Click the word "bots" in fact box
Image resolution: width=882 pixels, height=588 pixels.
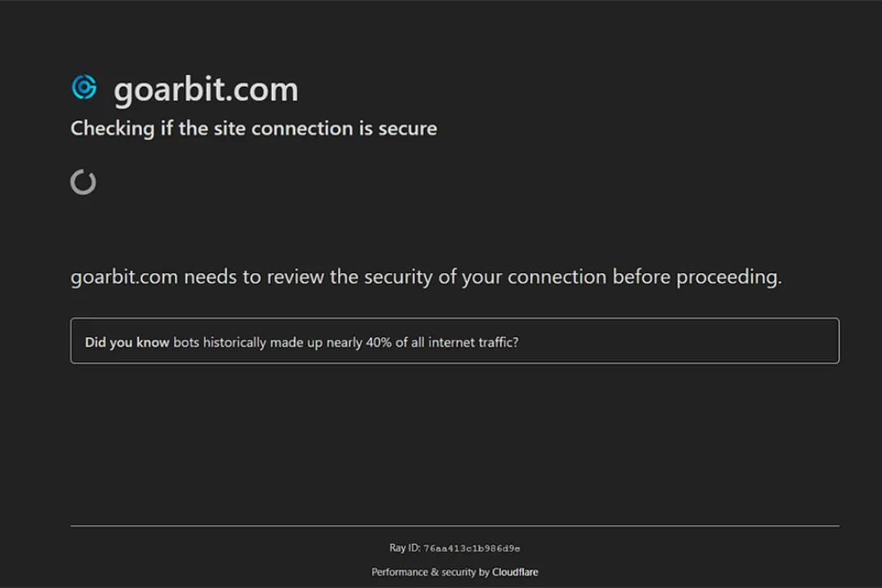[186, 342]
